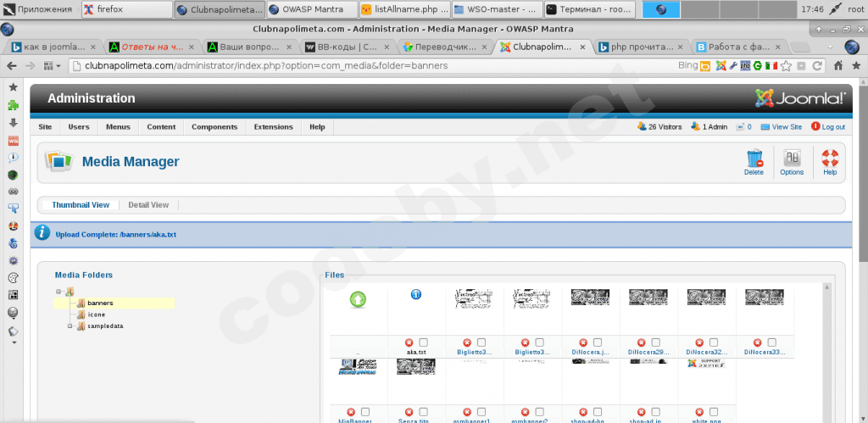Open the Menus menu
The width and height of the screenshot is (868, 423).
tap(118, 127)
